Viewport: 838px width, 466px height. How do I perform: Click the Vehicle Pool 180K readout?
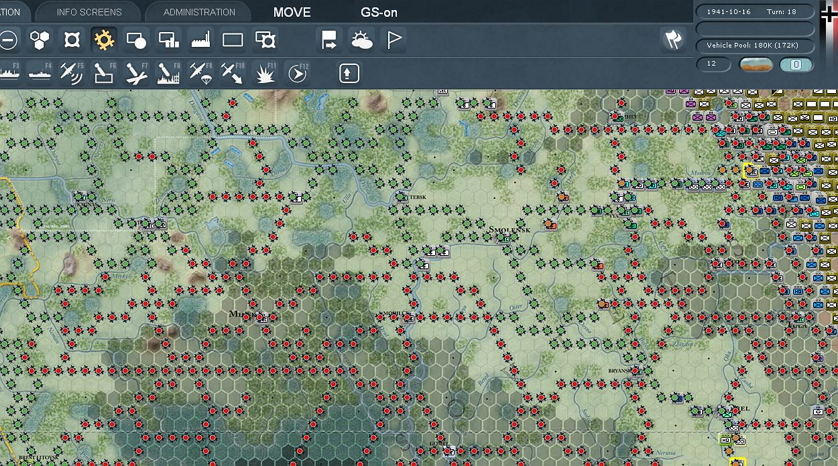tap(754, 45)
